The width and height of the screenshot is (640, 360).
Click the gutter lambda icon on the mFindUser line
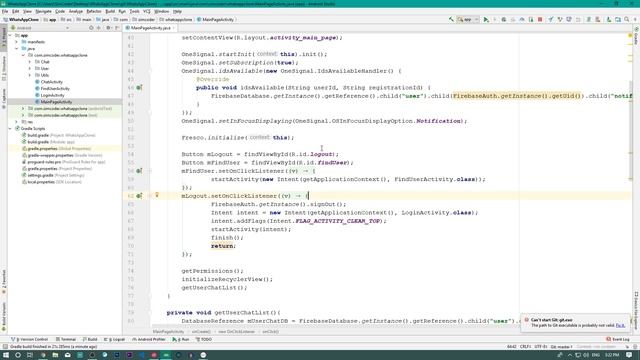(x=139, y=171)
